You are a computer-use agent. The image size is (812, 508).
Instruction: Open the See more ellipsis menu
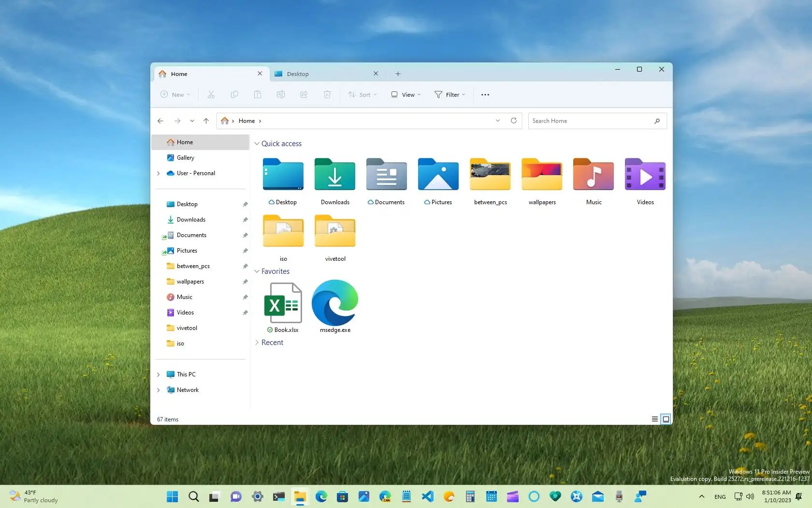coord(485,94)
